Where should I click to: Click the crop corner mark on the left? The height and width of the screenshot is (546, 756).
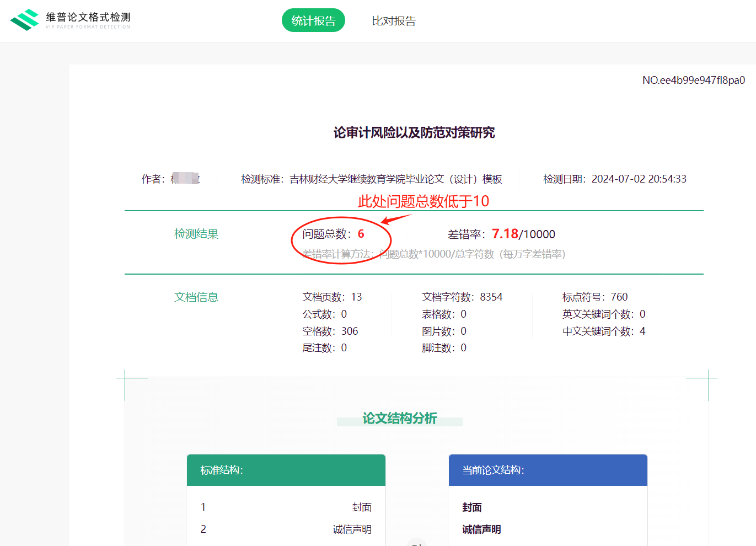tap(126, 378)
